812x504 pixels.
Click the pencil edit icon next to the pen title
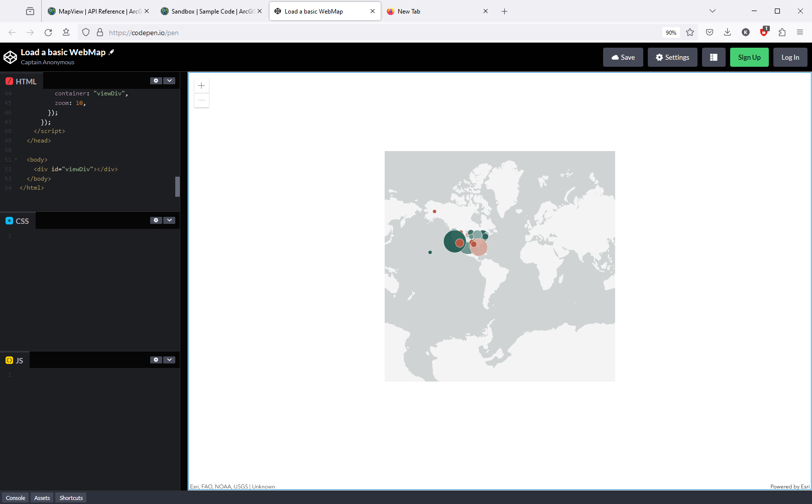click(x=111, y=52)
